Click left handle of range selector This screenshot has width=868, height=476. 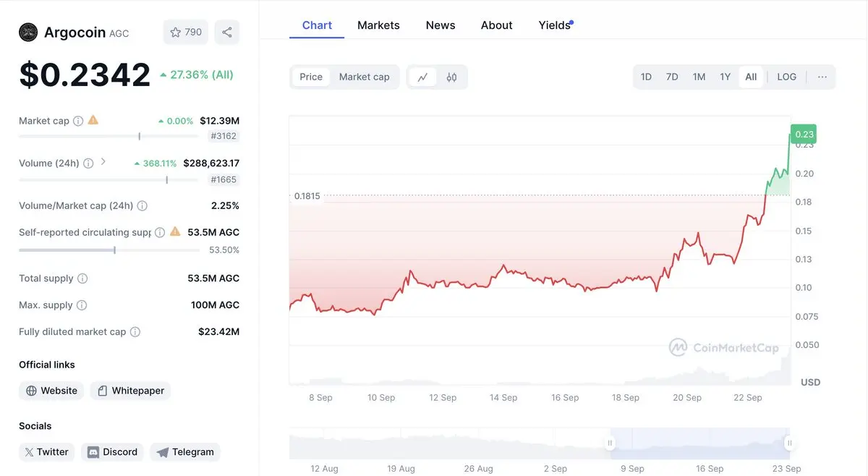click(x=610, y=443)
